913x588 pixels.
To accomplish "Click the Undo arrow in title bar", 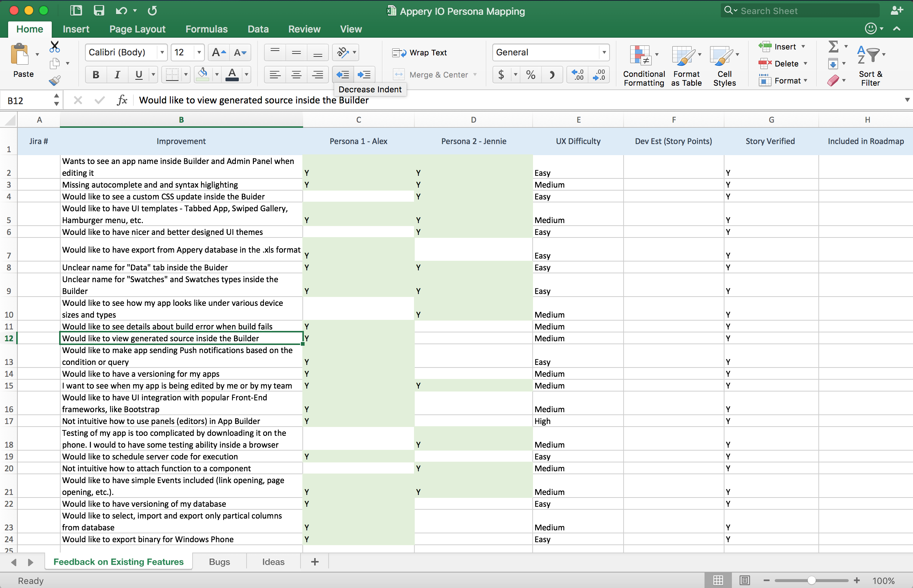I will click(122, 10).
